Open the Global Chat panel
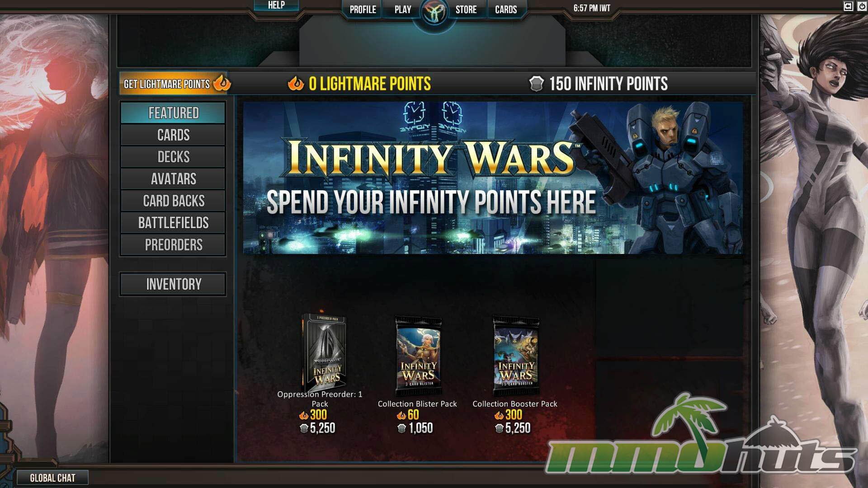Screen dimensions: 868x488 pyautogui.click(x=52, y=478)
